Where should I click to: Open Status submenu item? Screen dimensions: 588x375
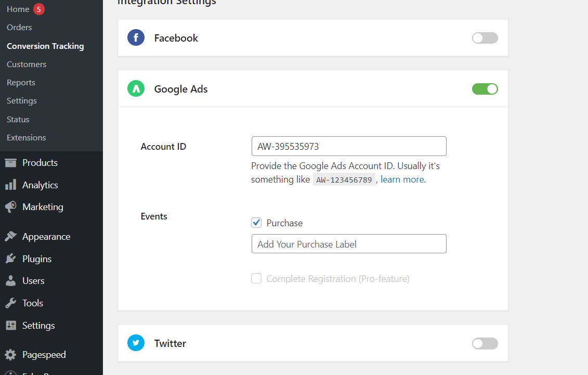click(x=18, y=119)
